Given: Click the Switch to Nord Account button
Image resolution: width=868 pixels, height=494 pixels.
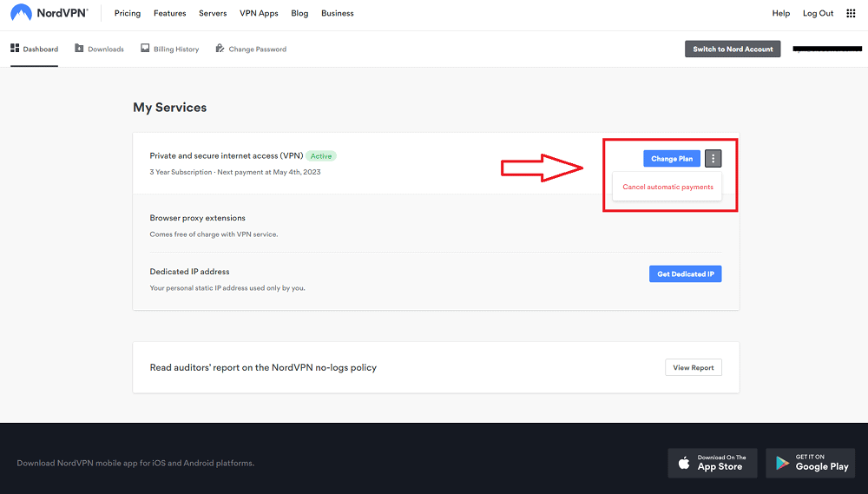Looking at the screenshot, I should (x=733, y=49).
